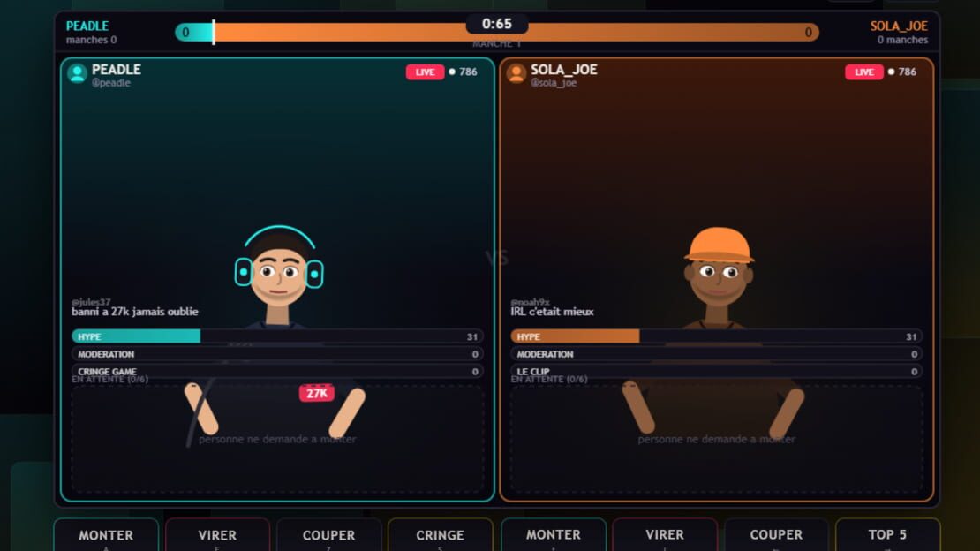Click PEADLE's teal HYPE bar
The image size is (980, 551).
tap(277, 336)
